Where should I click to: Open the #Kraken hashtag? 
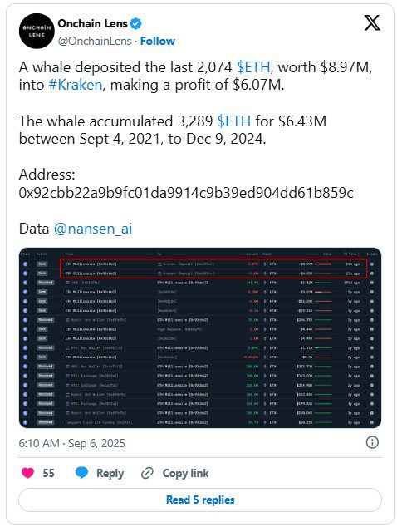pos(76,85)
